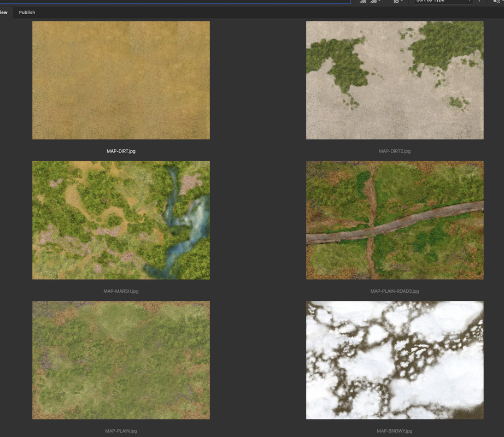Click the MAP-PLAIN-ROAD3.jpg filename label
504x437 pixels.
[395, 291]
